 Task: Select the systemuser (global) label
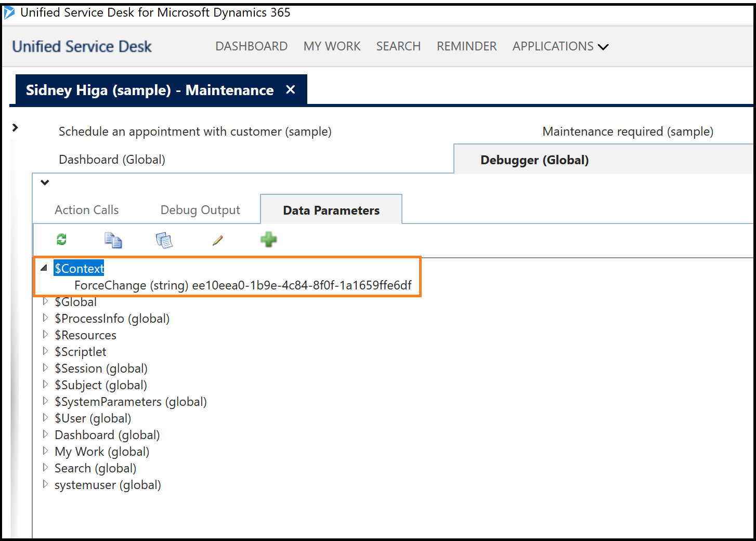(108, 485)
